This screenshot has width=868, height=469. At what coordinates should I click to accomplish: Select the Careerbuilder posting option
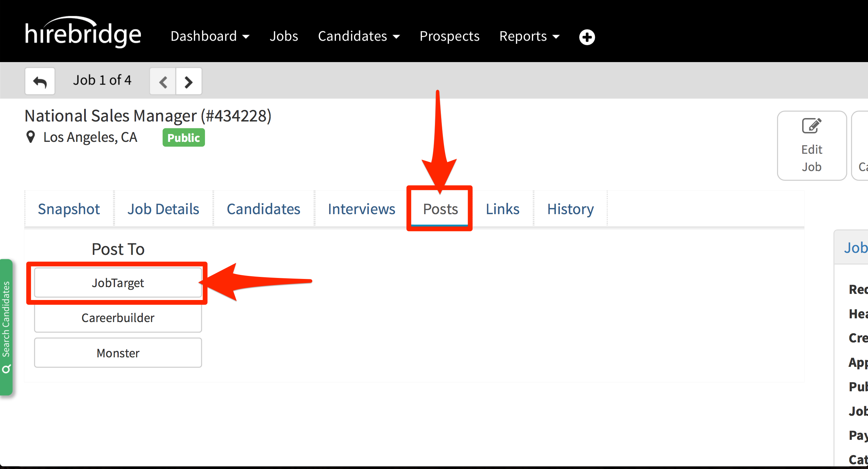[x=118, y=318]
